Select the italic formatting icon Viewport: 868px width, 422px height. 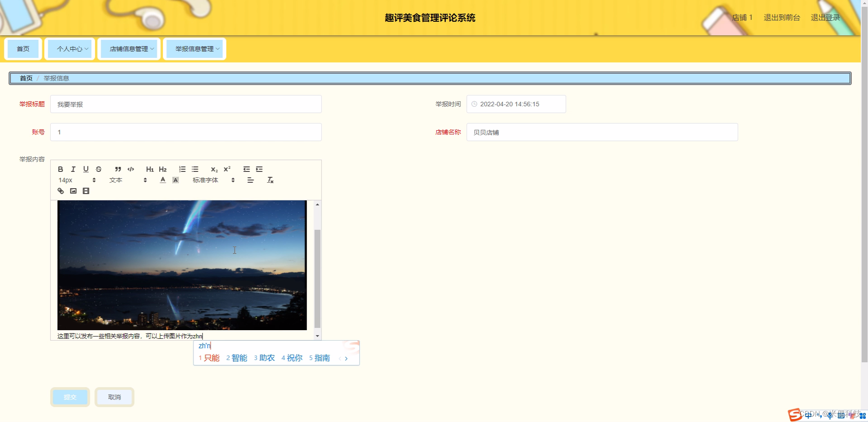coord(73,169)
